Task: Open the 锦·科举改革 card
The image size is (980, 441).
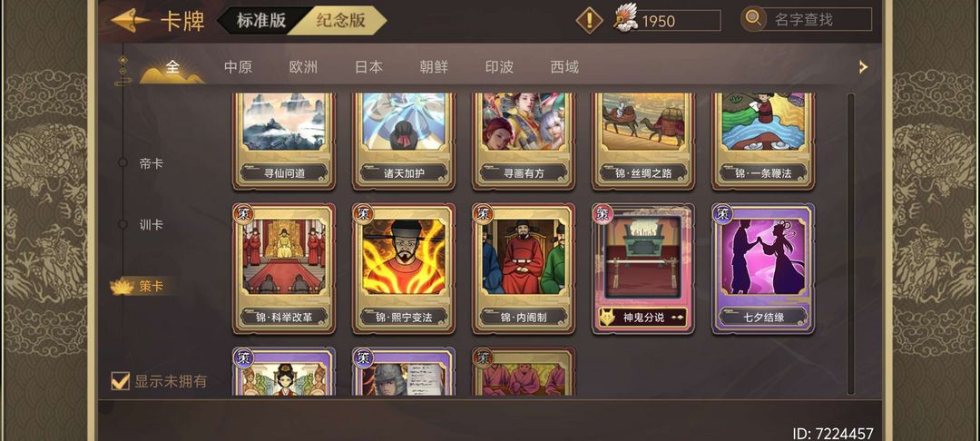Action: coord(284,269)
